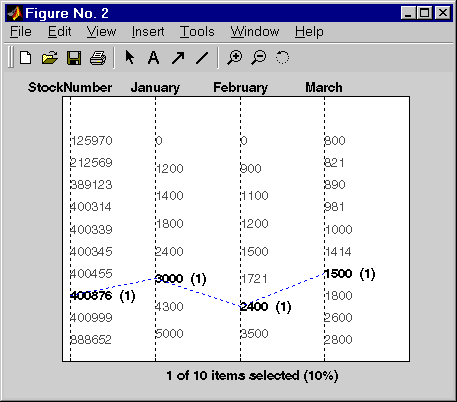Open a file with the folder icon
457x402 pixels.
coord(50,58)
